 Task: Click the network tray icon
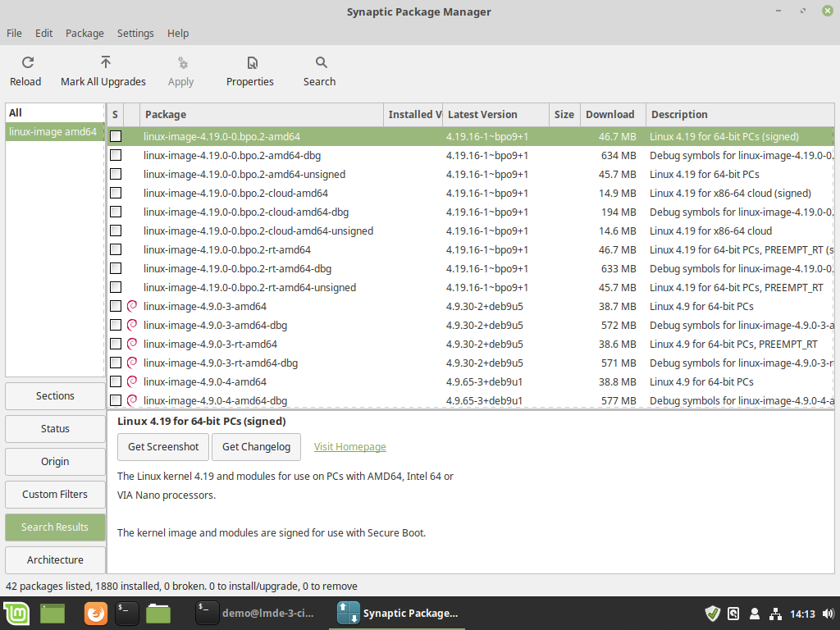(775, 614)
